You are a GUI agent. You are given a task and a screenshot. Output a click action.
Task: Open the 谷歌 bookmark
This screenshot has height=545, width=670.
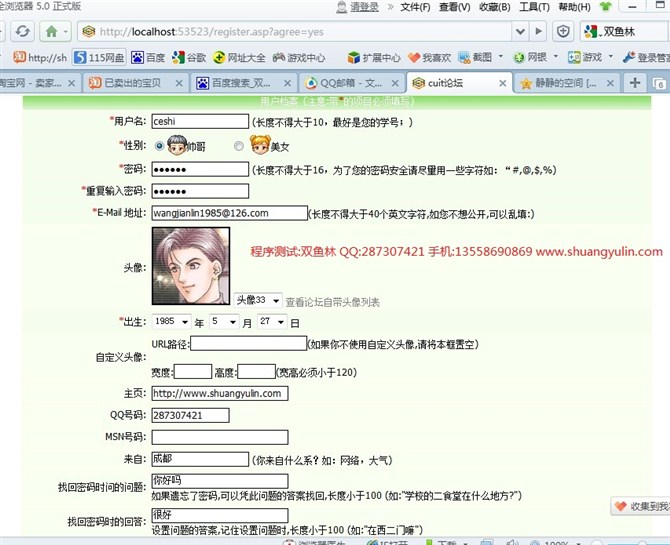189,57
